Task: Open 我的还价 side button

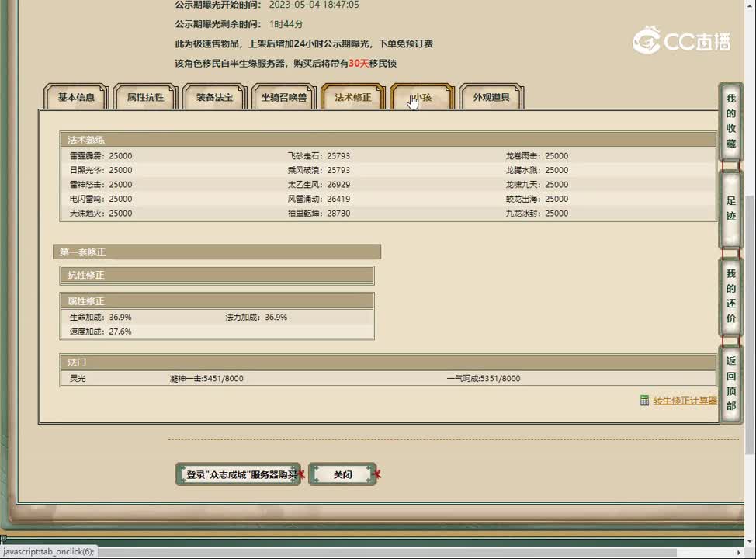Action: point(731,296)
